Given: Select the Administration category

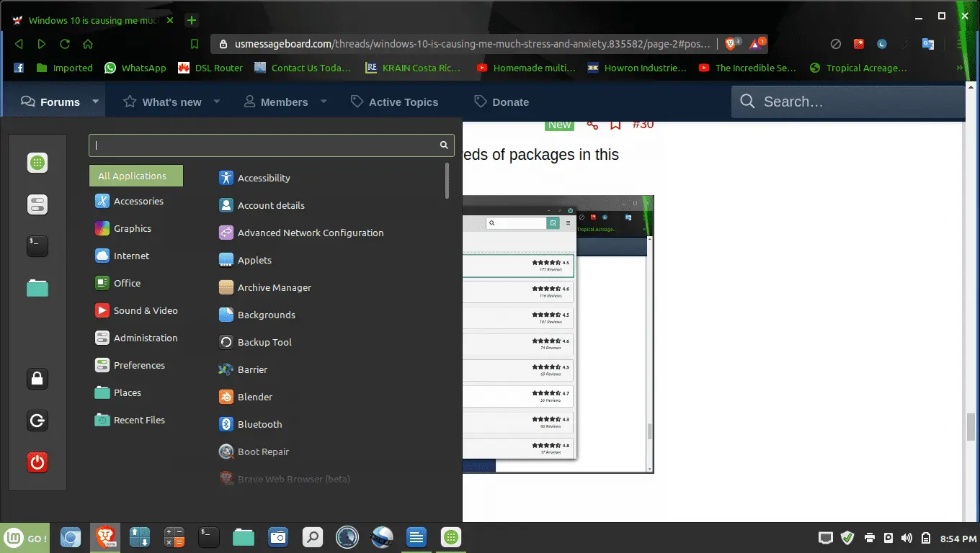Looking at the screenshot, I should click(136, 338).
